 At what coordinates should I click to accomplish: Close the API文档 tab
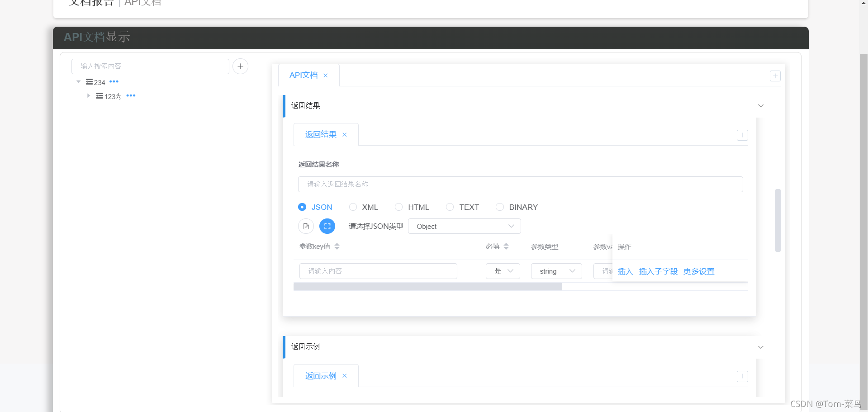pyautogui.click(x=326, y=76)
